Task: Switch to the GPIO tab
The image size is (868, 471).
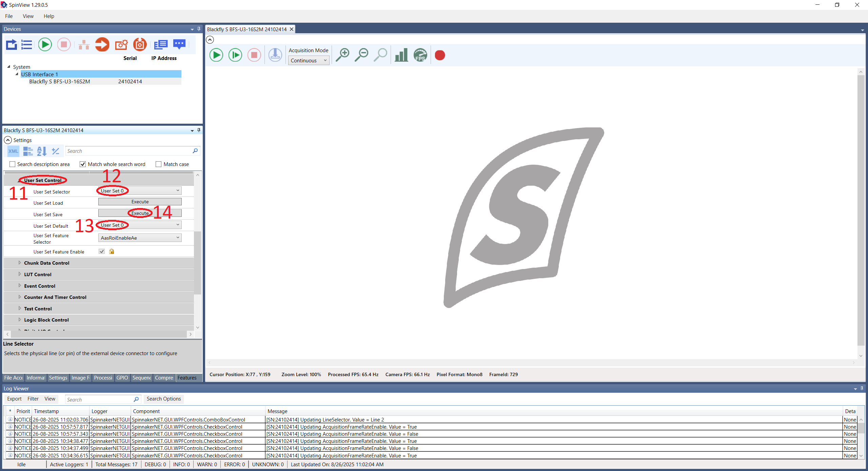Action: [x=122, y=378]
